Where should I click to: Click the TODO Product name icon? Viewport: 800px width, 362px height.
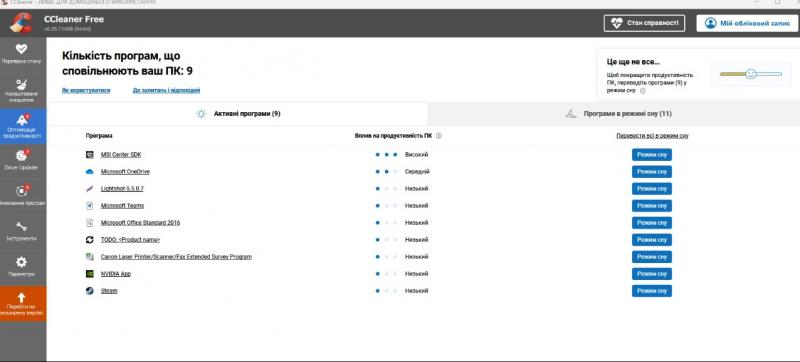90,240
